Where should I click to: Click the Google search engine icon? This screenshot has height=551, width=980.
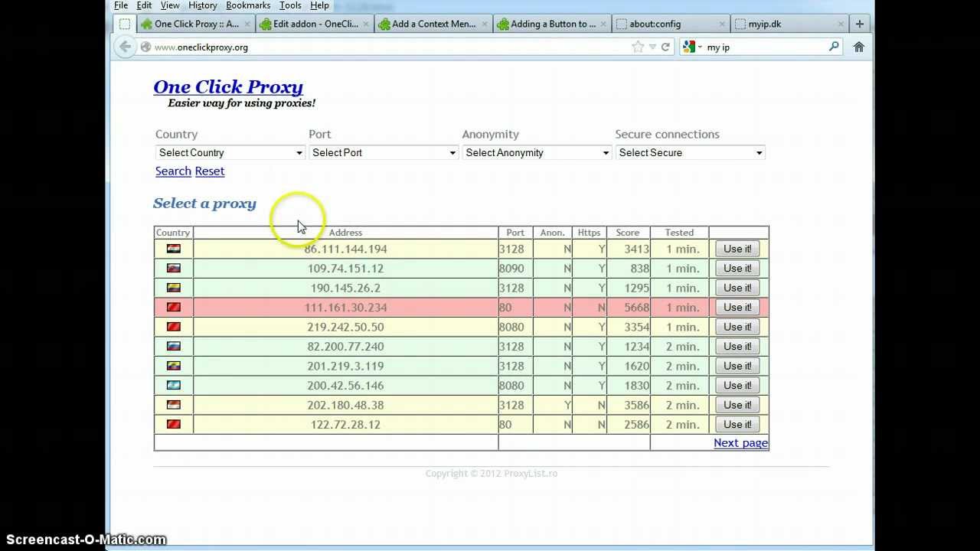pos(688,47)
